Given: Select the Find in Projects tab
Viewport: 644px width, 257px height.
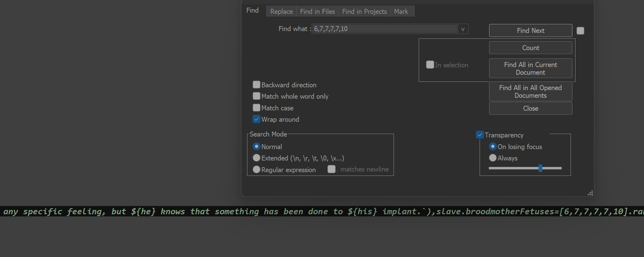Looking at the screenshot, I should (364, 11).
